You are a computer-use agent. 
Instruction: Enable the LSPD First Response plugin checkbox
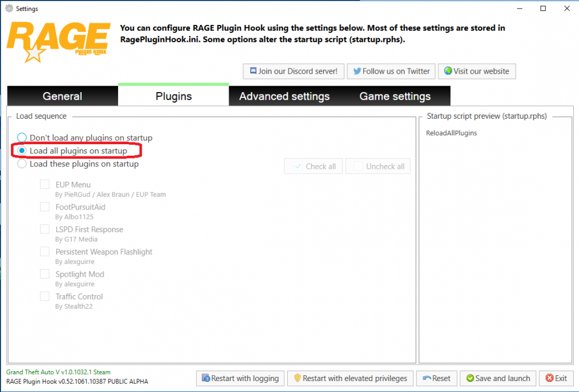point(45,229)
